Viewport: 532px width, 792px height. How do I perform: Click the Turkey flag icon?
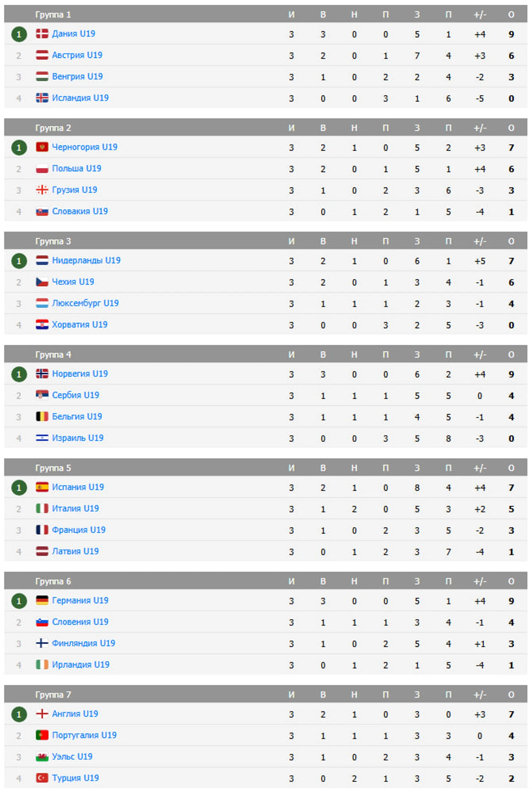[x=42, y=778]
